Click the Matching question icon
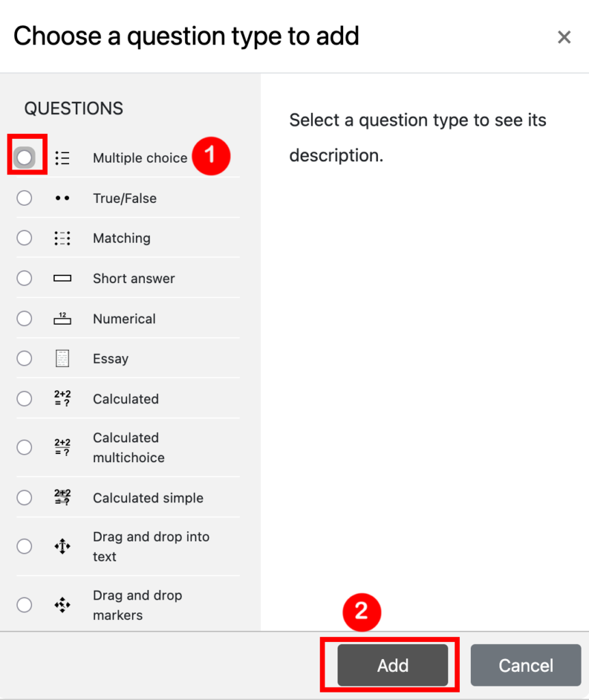This screenshot has height=700, width=589. coord(62,238)
